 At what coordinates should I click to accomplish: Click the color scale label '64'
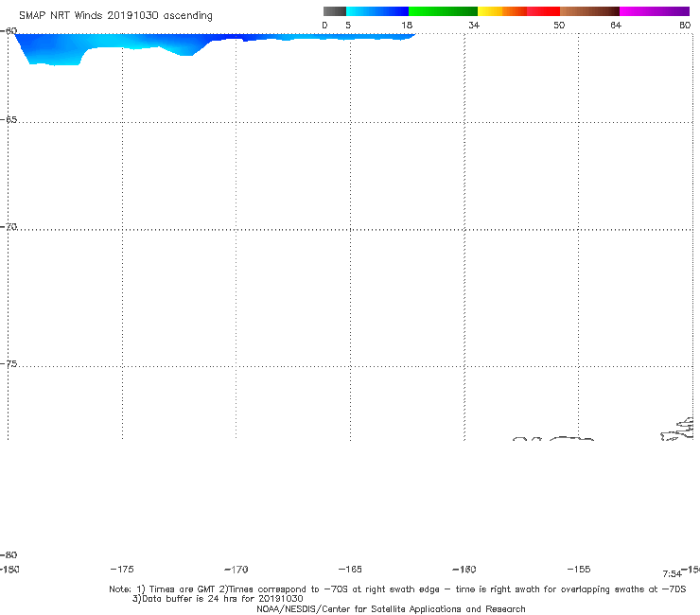[x=616, y=26]
